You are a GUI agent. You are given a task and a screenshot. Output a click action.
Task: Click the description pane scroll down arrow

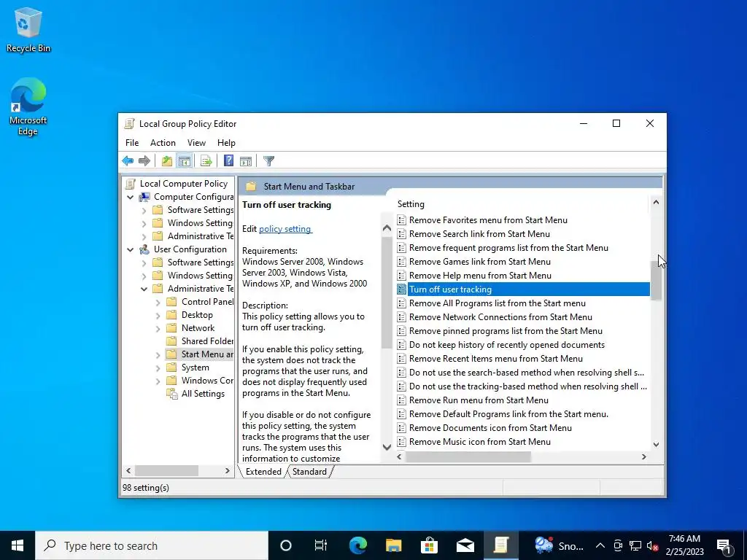(x=387, y=447)
